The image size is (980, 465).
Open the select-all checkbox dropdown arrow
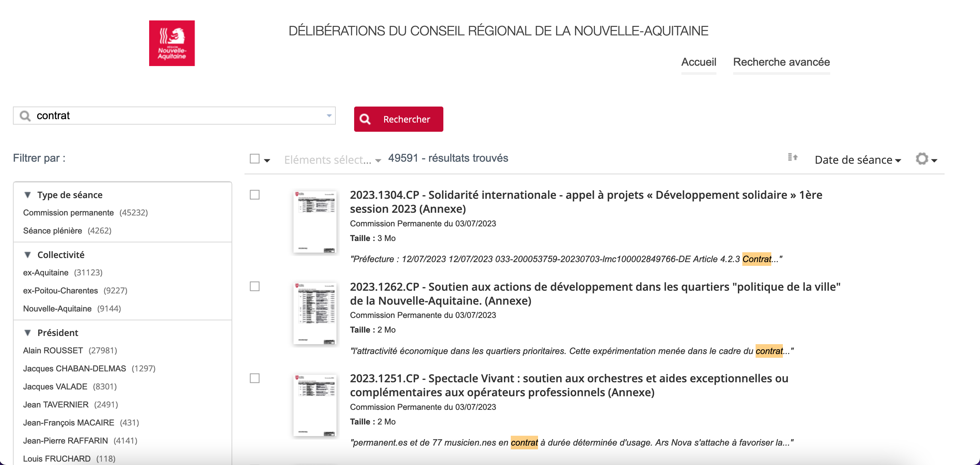coord(267,160)
